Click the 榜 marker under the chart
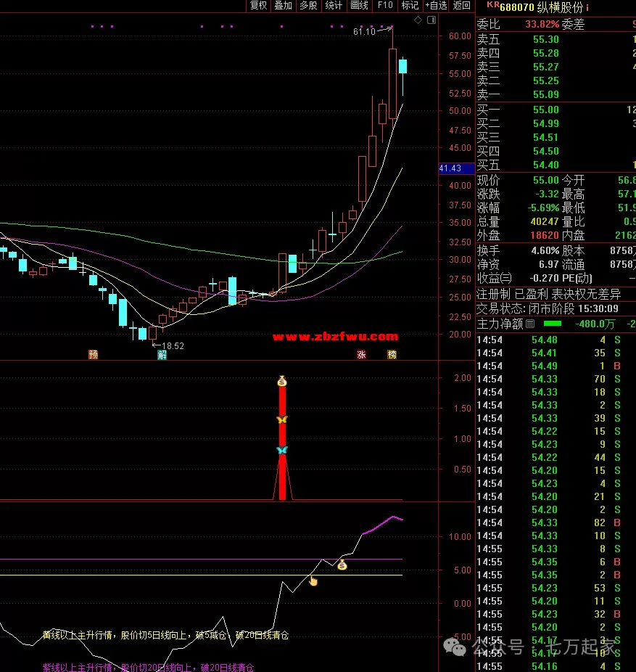The image size is (636, 672). (x=392, y=354)
